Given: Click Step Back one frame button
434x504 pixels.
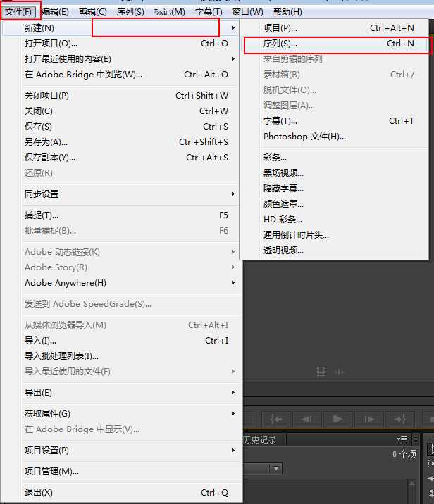Looking at the screenshot, I should [x=307, y=419].
